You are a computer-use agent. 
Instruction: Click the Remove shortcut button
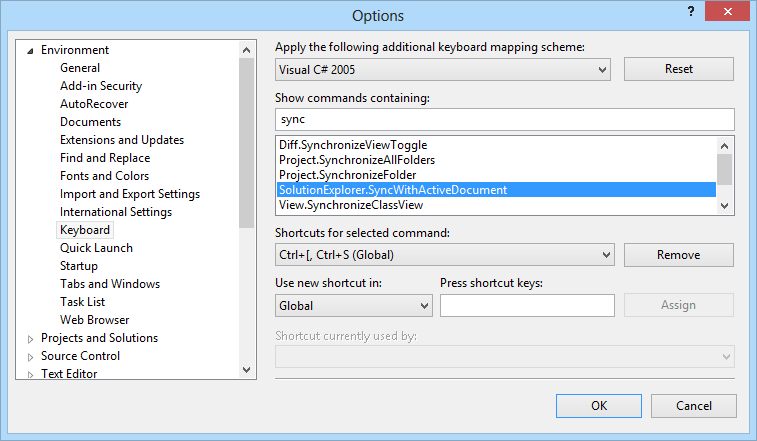(x=678, y=255)
